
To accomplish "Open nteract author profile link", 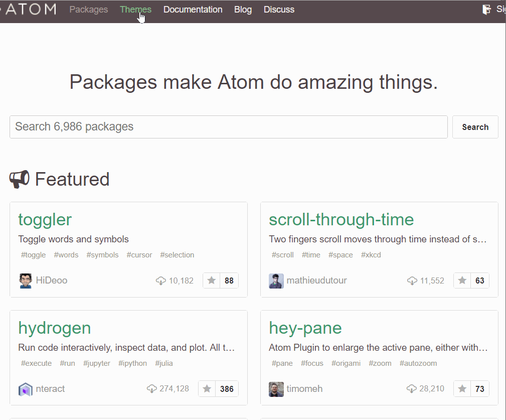I will [x=50, y=389].
